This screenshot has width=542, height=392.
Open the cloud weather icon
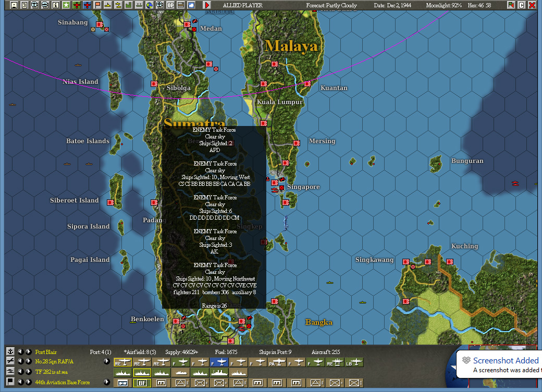pyautogui.click(x=191, y=5)
